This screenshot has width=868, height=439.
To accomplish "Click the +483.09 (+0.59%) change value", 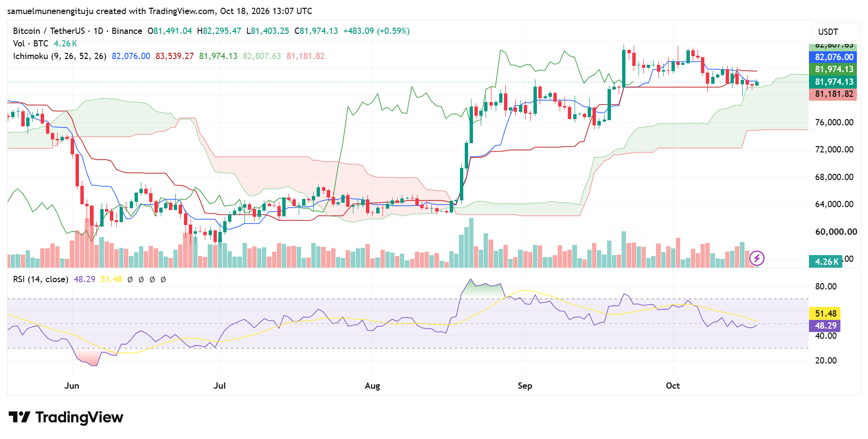I will [x=377, y=31].
